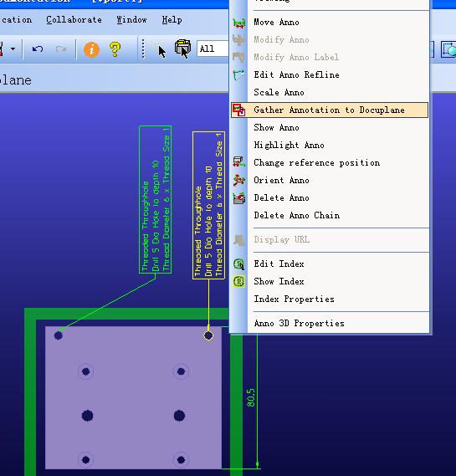The height and width of the screenshot is (476, 456).
Task: Choose Orient Anno from menu
Action: click(330, 181)
